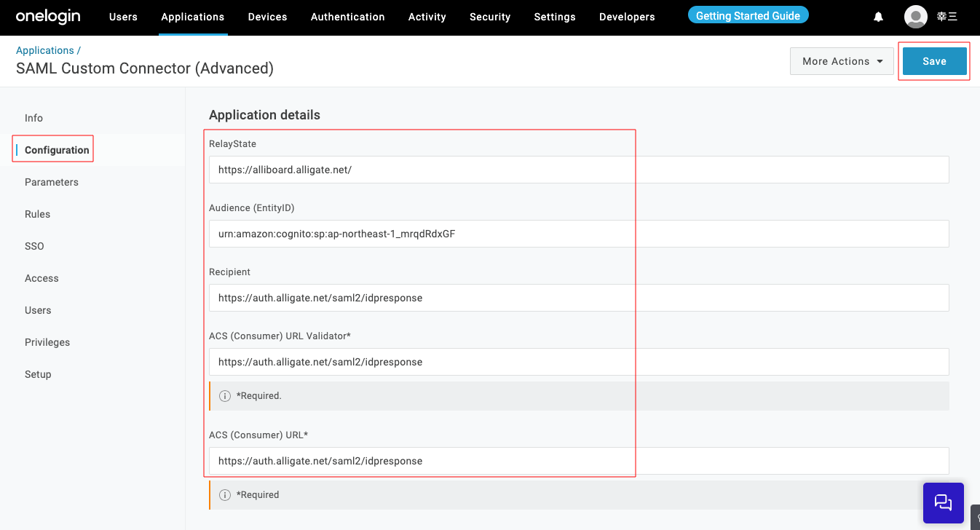The image size is (980, 530).
Task: Select the Users sidebar tab
Action: click(x=38, y=310)
